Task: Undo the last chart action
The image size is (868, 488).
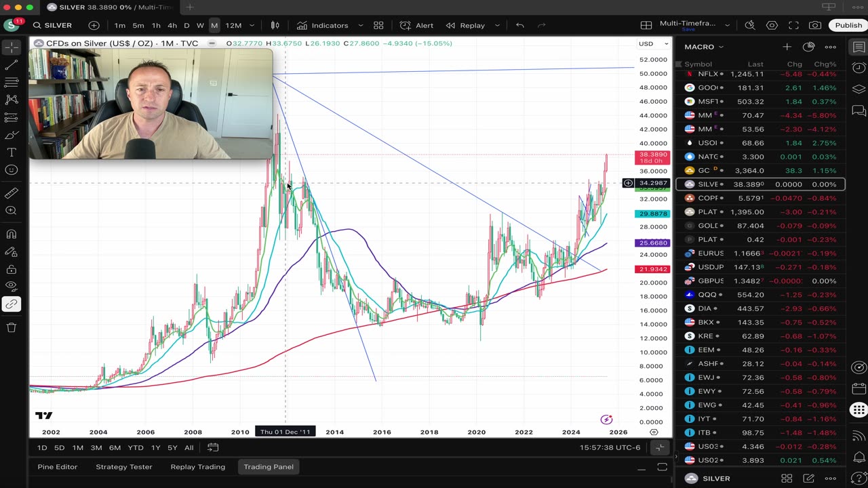Action: coord(519,25)
